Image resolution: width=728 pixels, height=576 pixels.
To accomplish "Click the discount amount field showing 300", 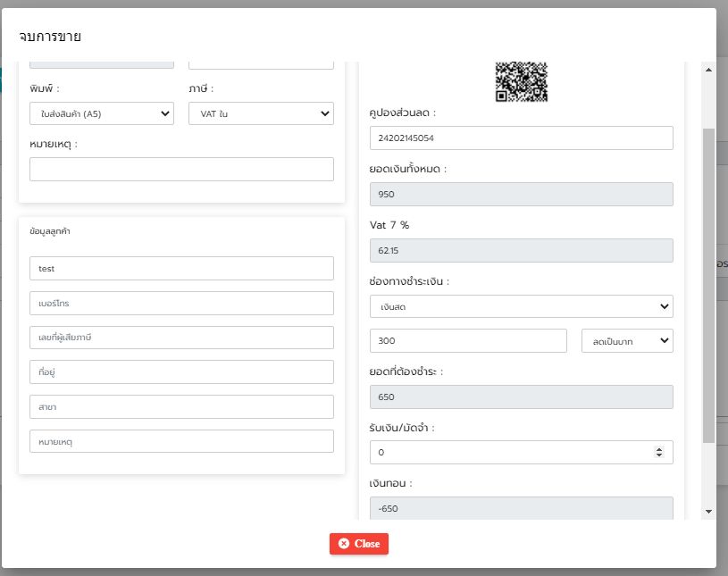I will pos(468,340).
